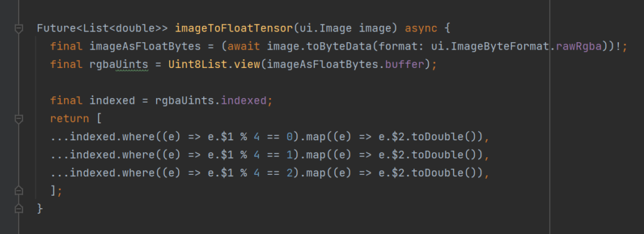The height and width of the screenshot is (234, 644).
Task: Click the purple buffer property
Action: tap(404, 65)
